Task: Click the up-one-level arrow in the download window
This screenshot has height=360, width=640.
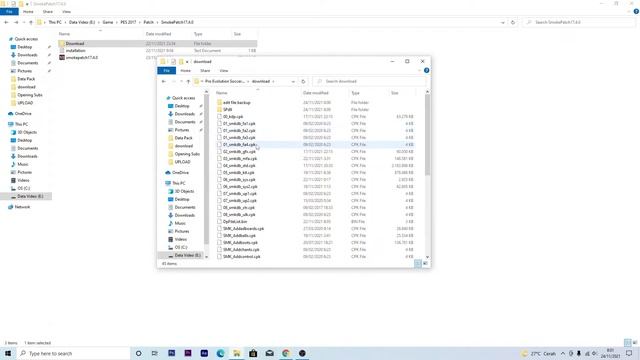Action: tap(188, 82)
